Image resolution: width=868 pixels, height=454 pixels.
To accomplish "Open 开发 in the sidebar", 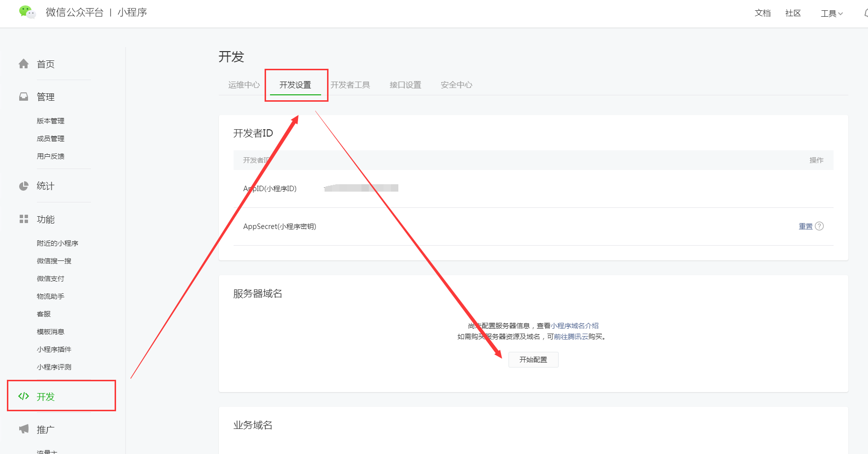I will click(46, 397).
